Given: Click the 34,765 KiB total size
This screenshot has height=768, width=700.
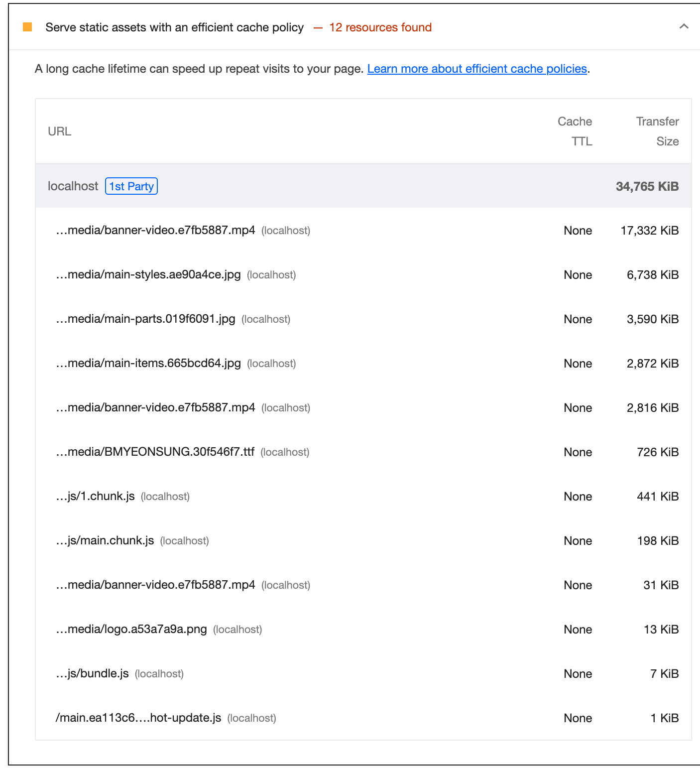Looking at the screenshot, I should coord(647,186).
